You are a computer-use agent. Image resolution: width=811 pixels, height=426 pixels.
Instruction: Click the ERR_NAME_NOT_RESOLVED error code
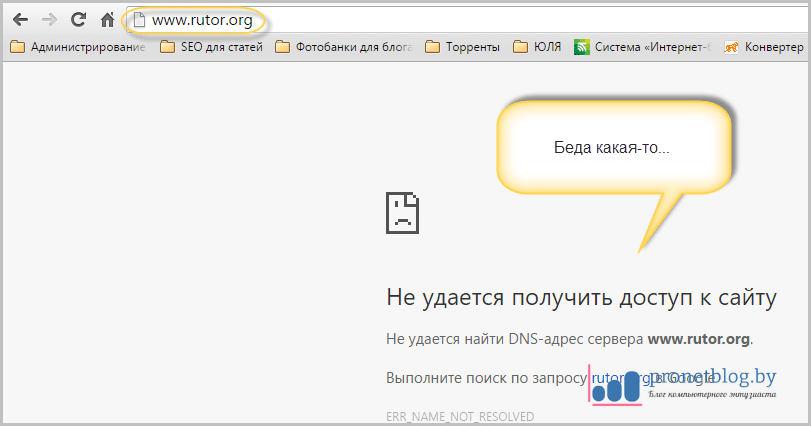click(x=460, y=417)
